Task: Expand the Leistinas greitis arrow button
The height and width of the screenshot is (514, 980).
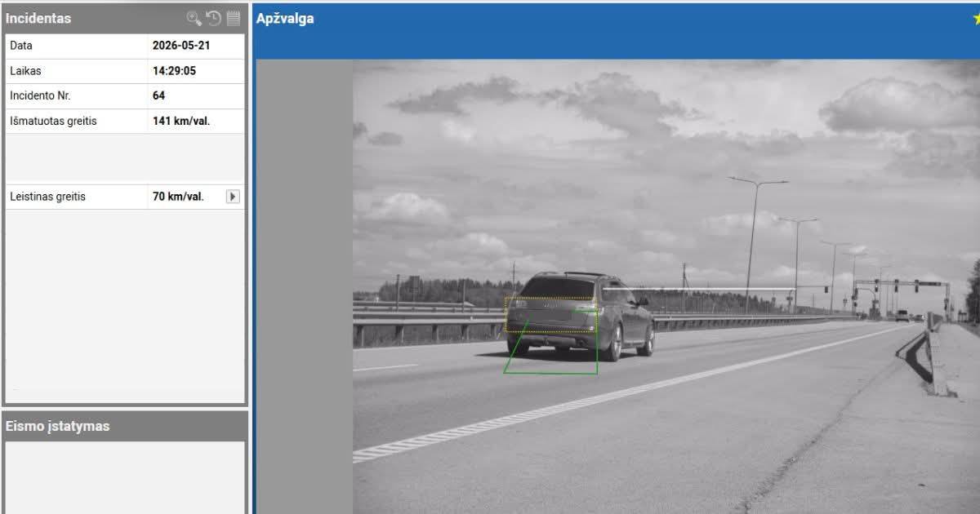Action: tap(233, 197)
